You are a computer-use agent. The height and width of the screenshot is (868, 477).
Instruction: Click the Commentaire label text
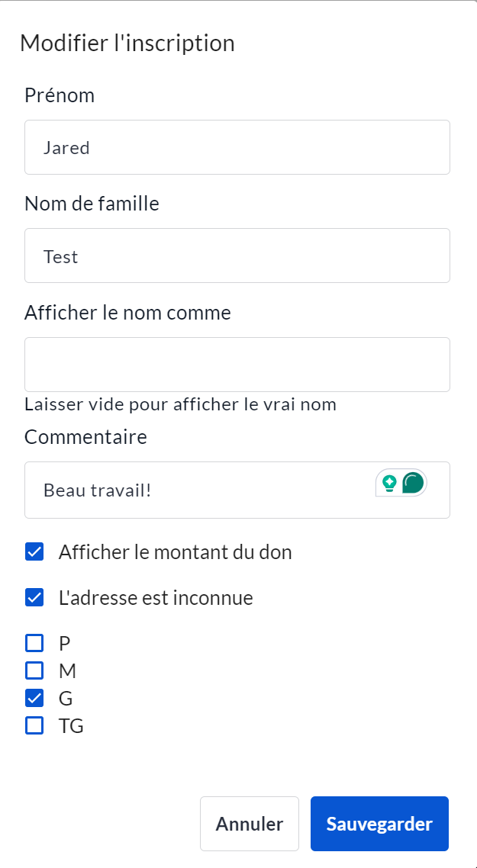coord(85,437)
